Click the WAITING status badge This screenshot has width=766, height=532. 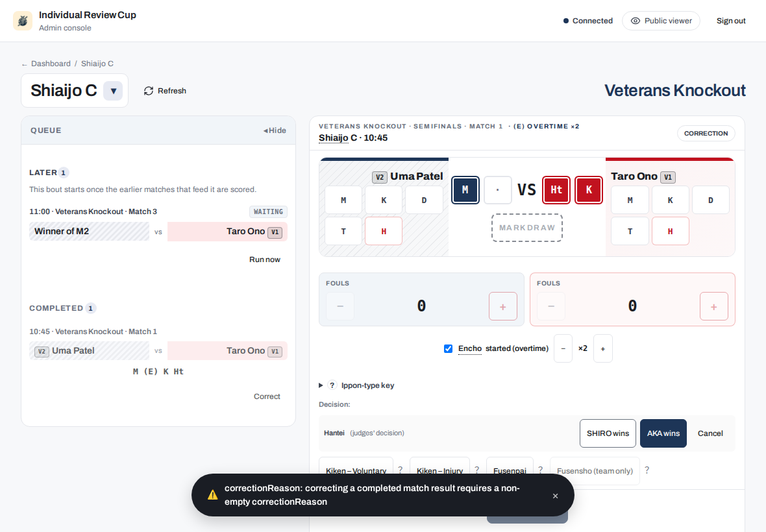click(268, 212)
